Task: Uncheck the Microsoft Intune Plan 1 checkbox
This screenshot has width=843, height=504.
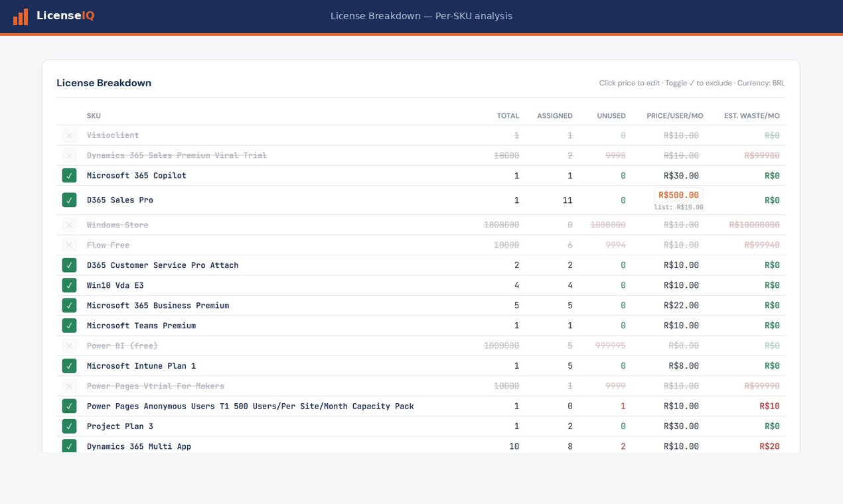Action: tap(69, 366)
